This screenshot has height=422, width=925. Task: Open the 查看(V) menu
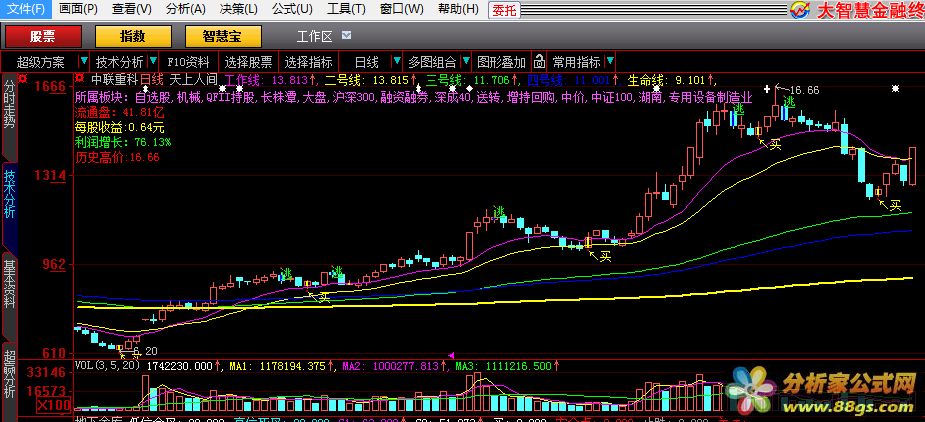tap(132, 9)
